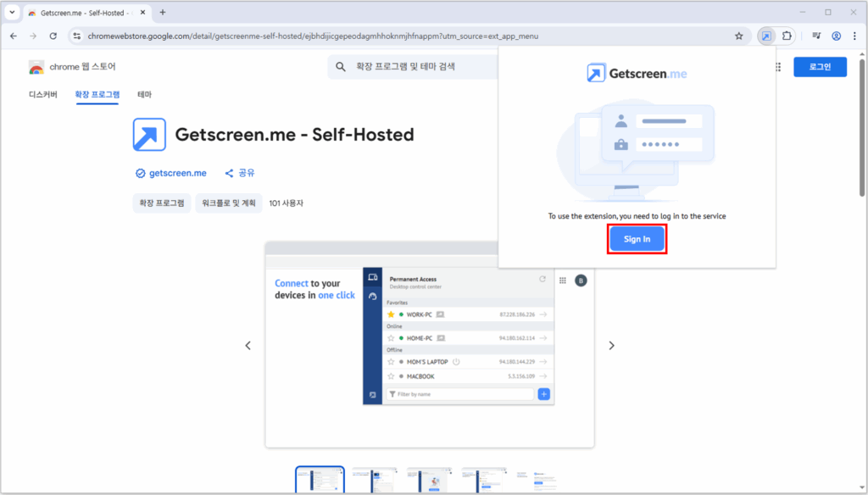This screenshot has height=495, width=868.
Task: Open the Chrome extensions puzzle icon
Action: point(787,36)
